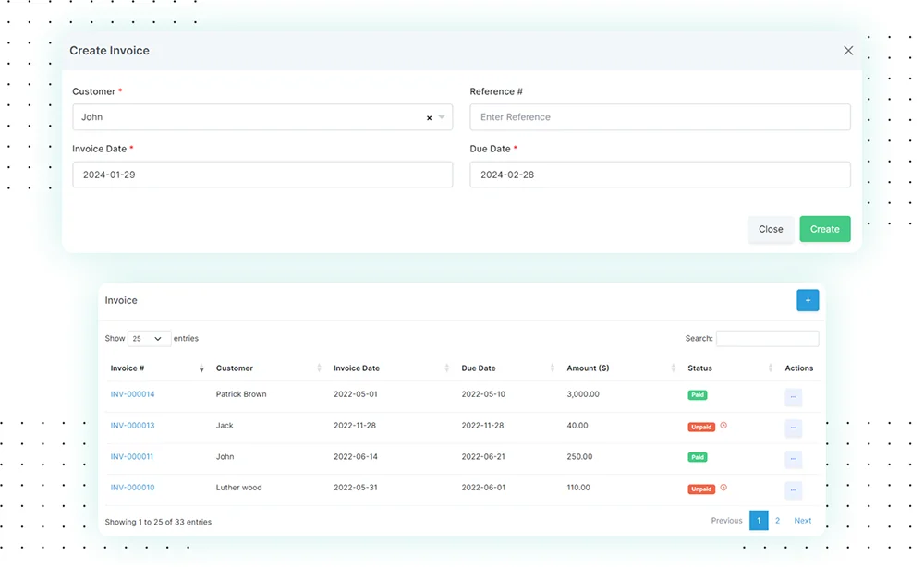Viewport: 924px width, 567px height.
Task: Click the Enter Reference input field
Action: click(660, 117)
